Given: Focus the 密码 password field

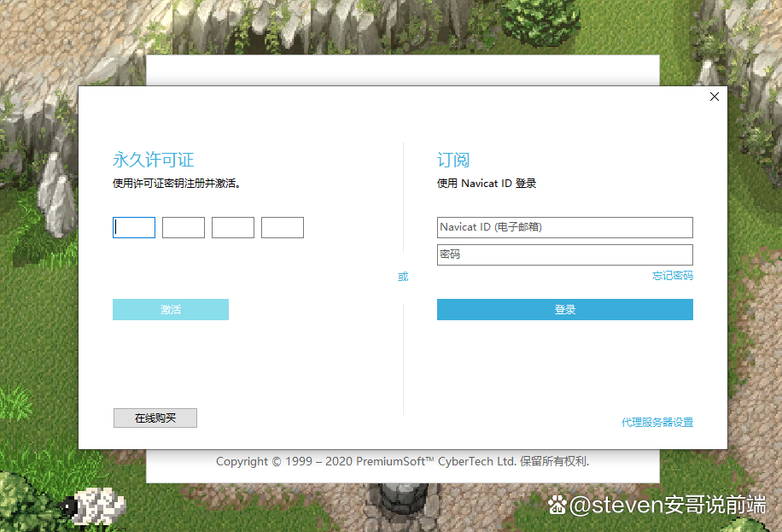Looking at the screenshot, I should (564, 254).
